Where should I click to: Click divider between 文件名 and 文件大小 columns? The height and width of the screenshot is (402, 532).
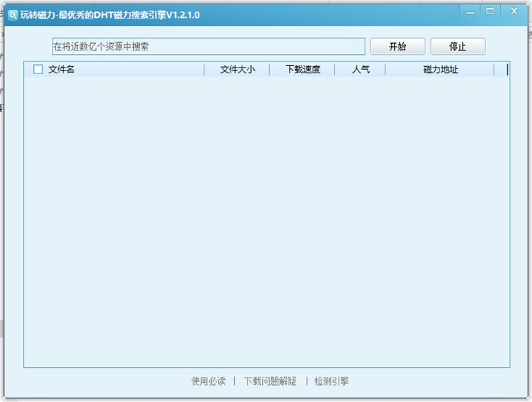pyautogui.click(x=205, y=70)
